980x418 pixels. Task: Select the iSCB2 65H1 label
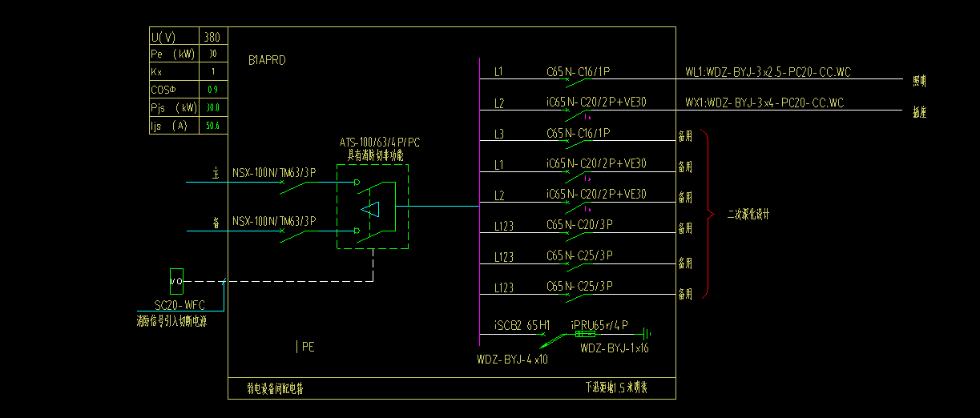pyautogui.click(x=522, y=325)
